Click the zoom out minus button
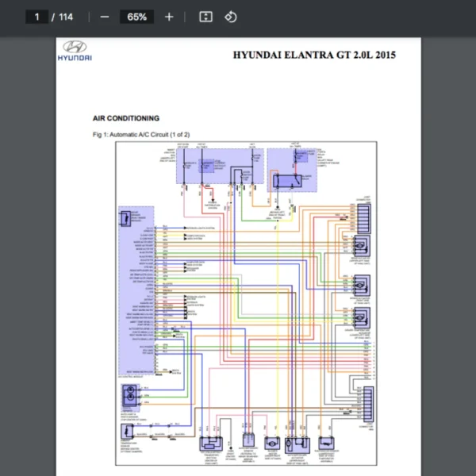Screen dimensions: 476x476 pyautogui.click(x=105, y=17)
